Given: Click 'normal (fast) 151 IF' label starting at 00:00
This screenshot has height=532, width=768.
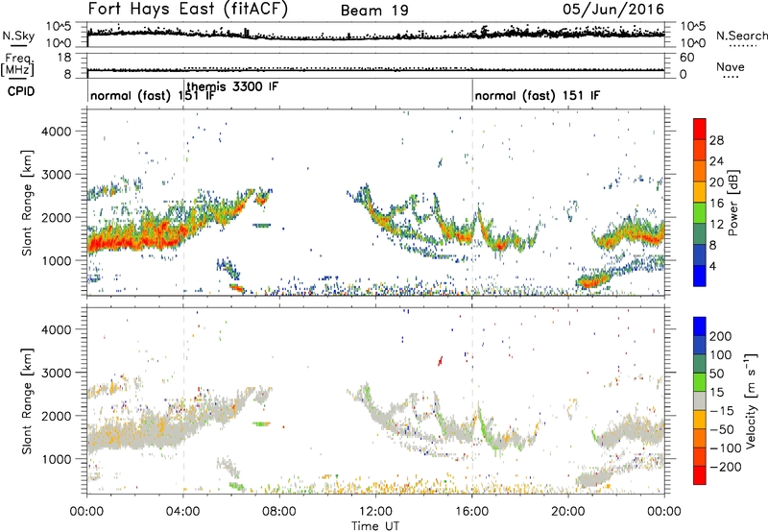Looking at the screenshot, I should [153, 95].
